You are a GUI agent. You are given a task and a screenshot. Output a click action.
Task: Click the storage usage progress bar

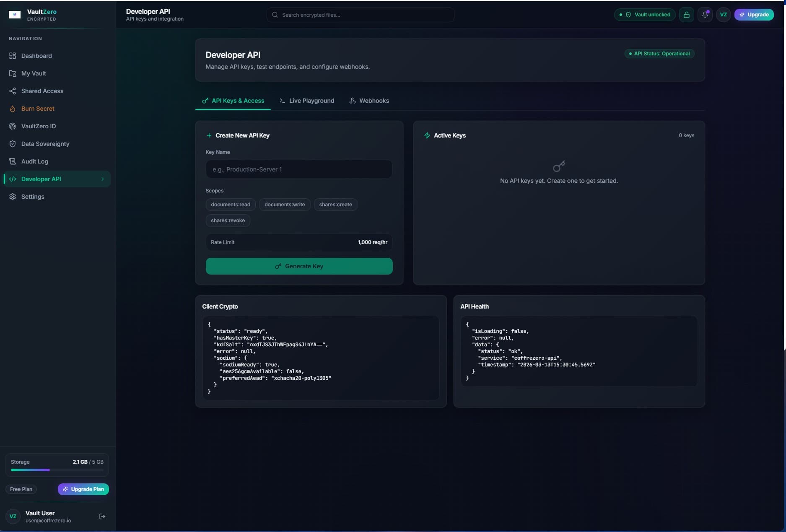56,470
